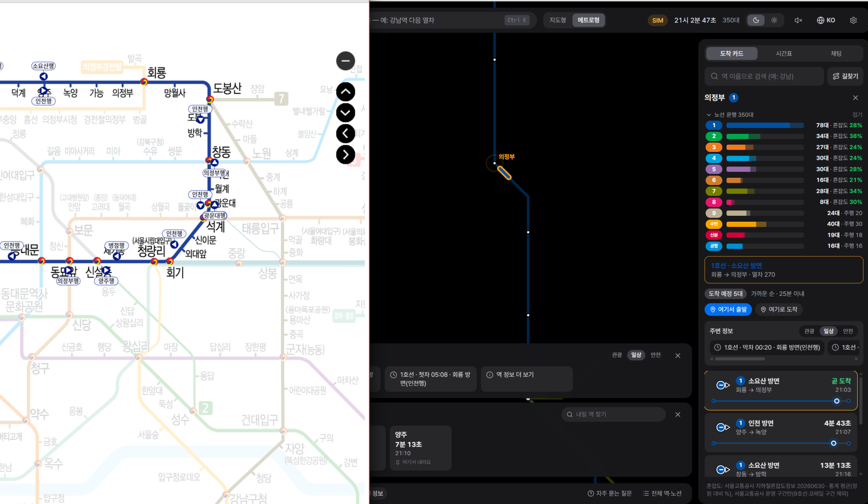Click the line 4 congestion bar
Viewport: 868px width, 504px height.
(x=765, y=158)
